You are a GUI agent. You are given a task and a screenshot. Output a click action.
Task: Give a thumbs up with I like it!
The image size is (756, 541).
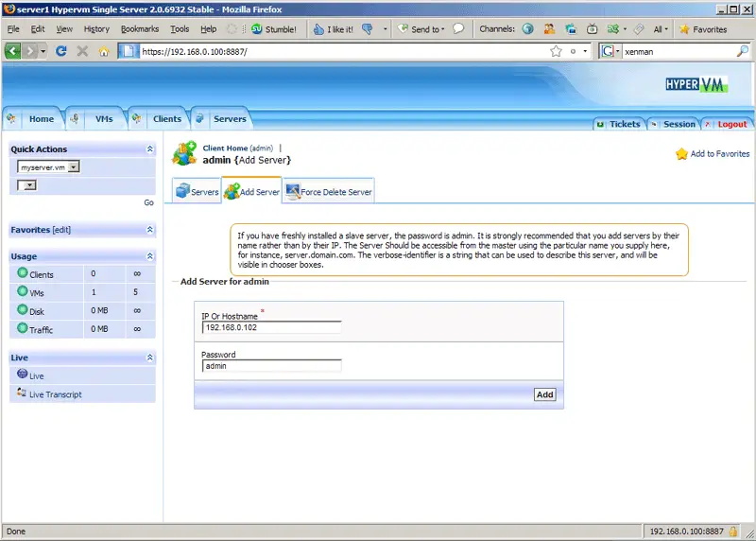(334, 29)
